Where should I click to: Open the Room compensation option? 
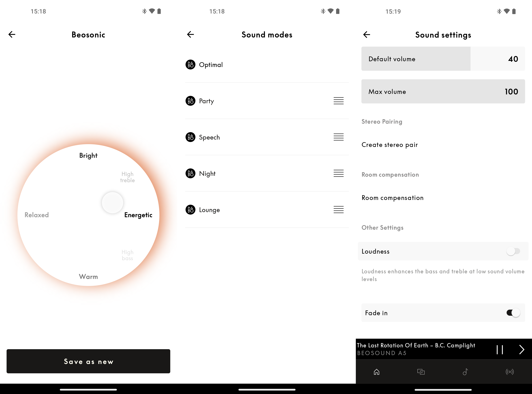[x=393, y=198]
